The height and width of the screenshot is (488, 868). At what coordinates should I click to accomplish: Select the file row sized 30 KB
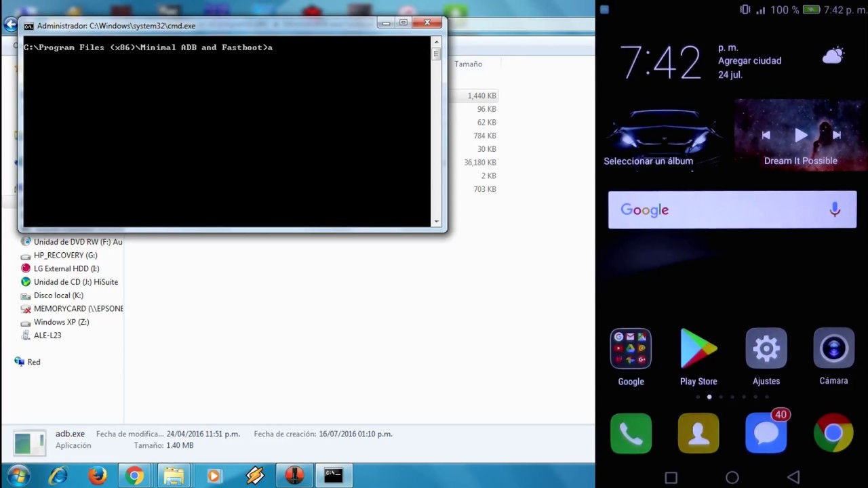click(x=473, y=149)
